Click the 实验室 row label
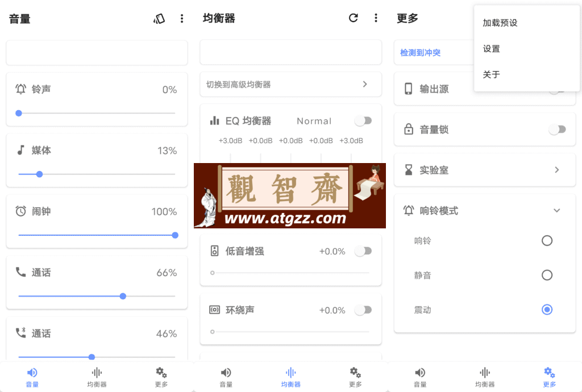The height and width of the screenshot is (392, 582). tap(434, 170)
